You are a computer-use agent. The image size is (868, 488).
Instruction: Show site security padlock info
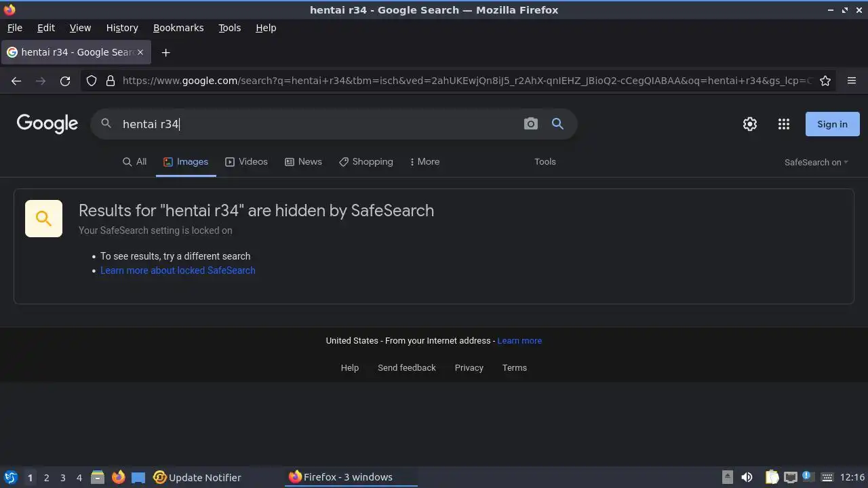pyautogui.click(x=111, y=81)
